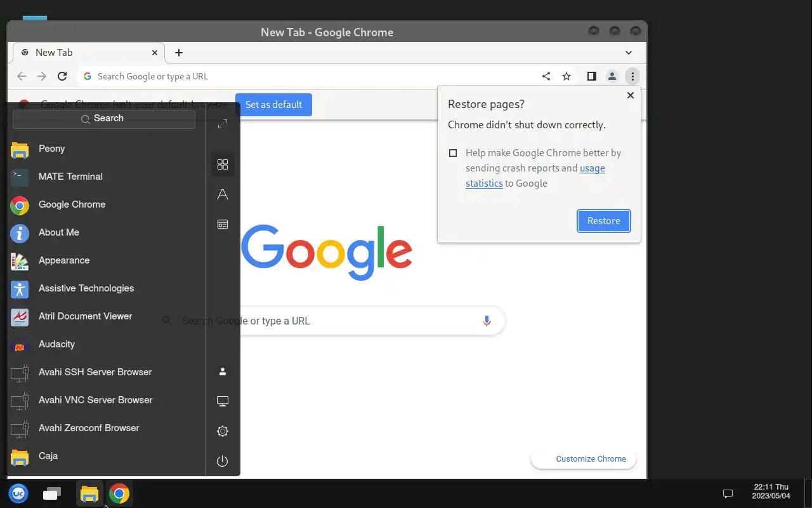Check the crash reports checkbox
Viewport: 812px width, 508px height.
click(453, 153)
